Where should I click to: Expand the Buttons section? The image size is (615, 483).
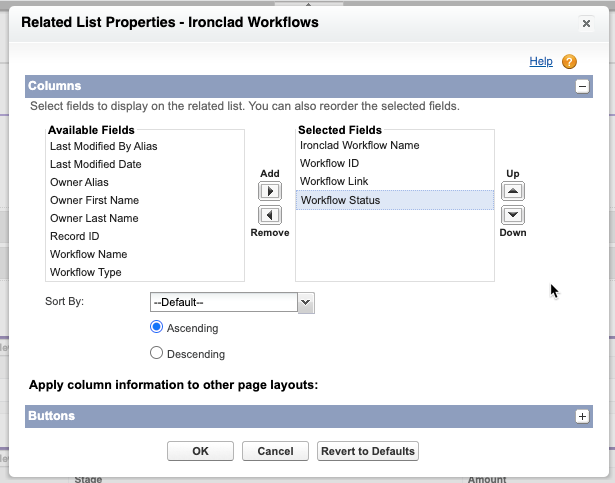pyautogui.click(x=582, y=416)
